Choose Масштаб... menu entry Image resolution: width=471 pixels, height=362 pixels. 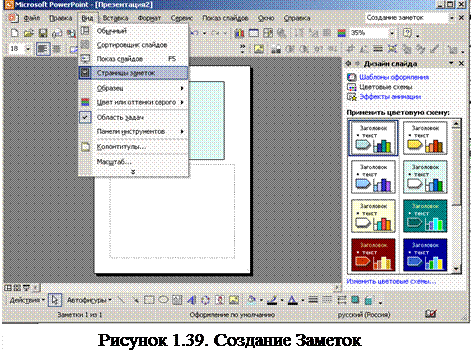133,162
